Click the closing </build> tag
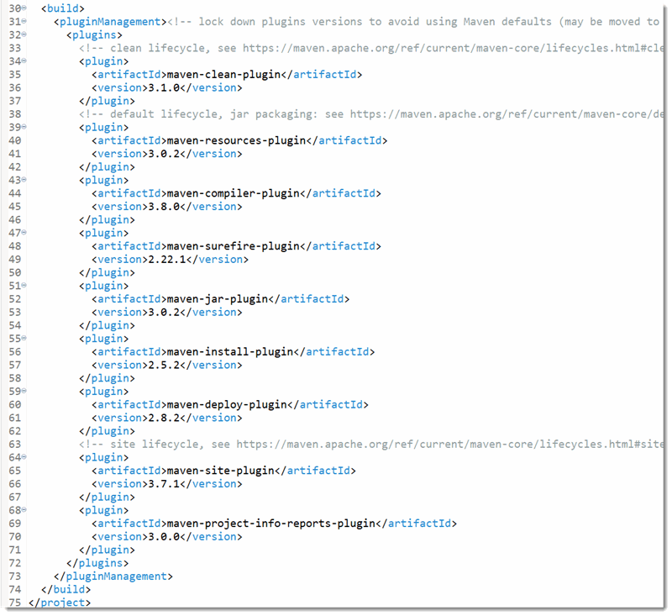The width and height of the screenshot is (672, 616). coord(66,589)
